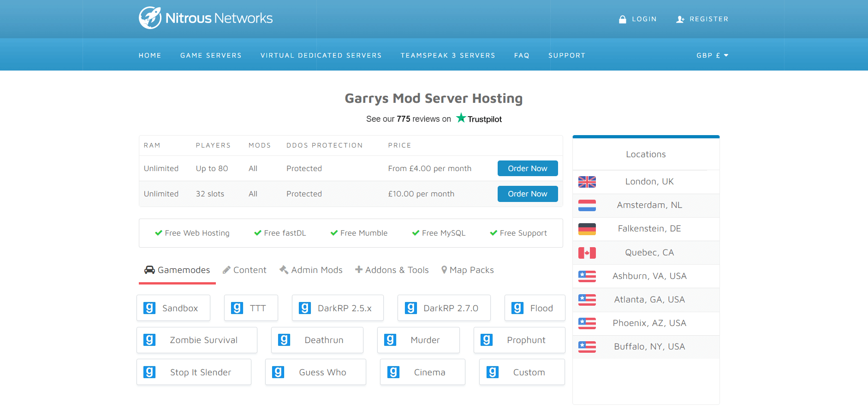Click the USA flag for Buffalo
868x415 pixels.
(587, 347)
